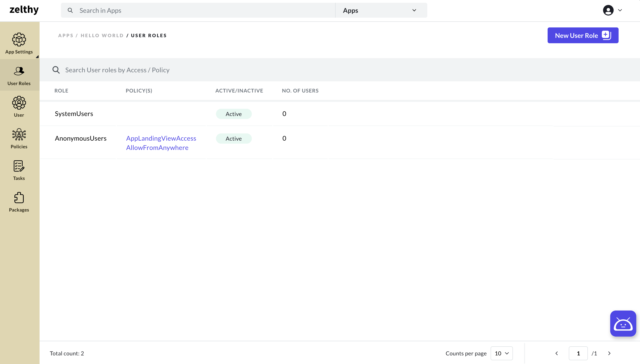Toggle Active status for AnonymousUsers role

(x=233, y=138)
